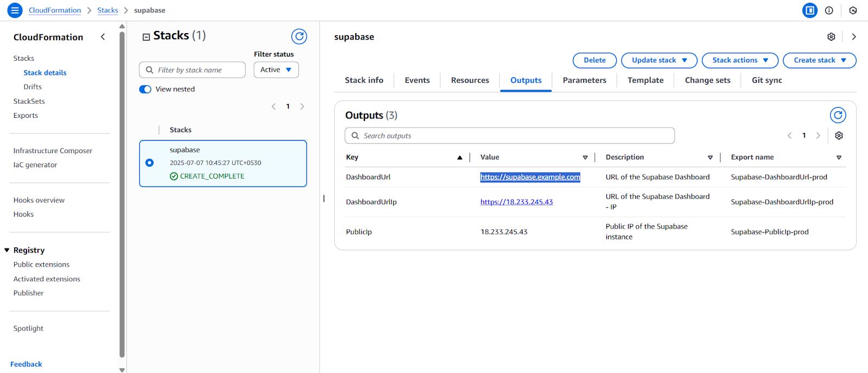Open Update stack dropdown
Screen dimensions: 868x373
660,60
